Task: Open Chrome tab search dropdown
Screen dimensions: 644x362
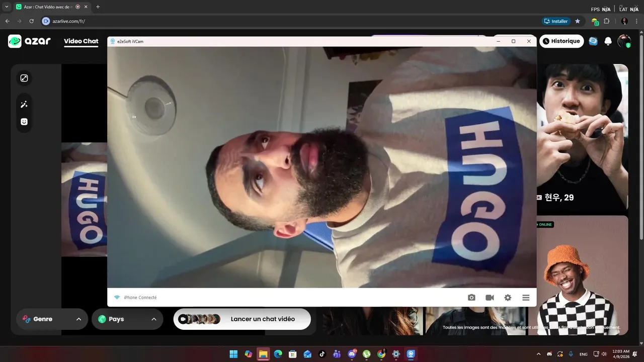Action: coord(7,7)
